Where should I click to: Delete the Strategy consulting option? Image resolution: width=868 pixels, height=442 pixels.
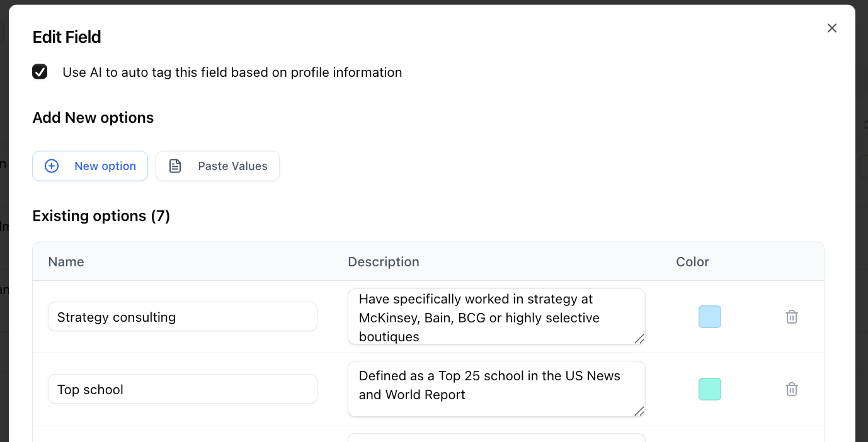coord(792,317)
